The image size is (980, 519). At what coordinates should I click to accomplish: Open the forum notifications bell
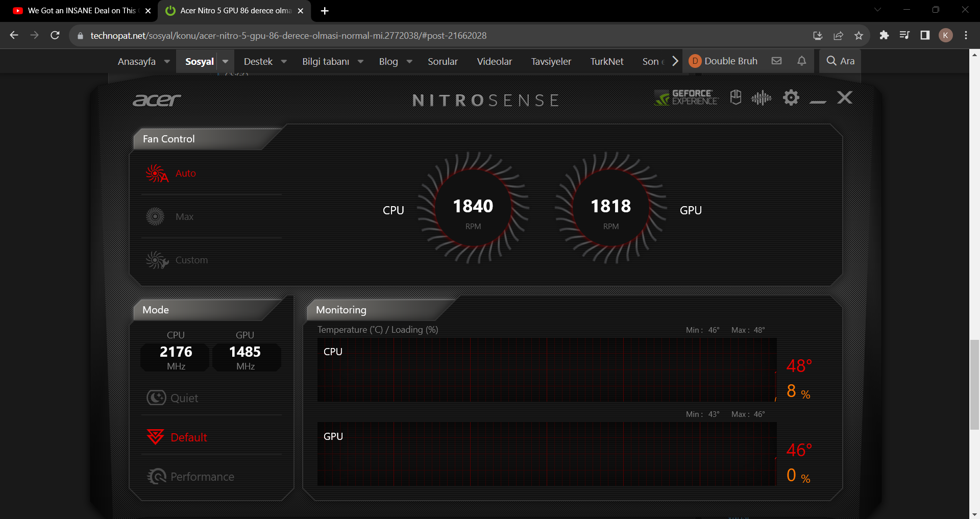pos(801,61)
